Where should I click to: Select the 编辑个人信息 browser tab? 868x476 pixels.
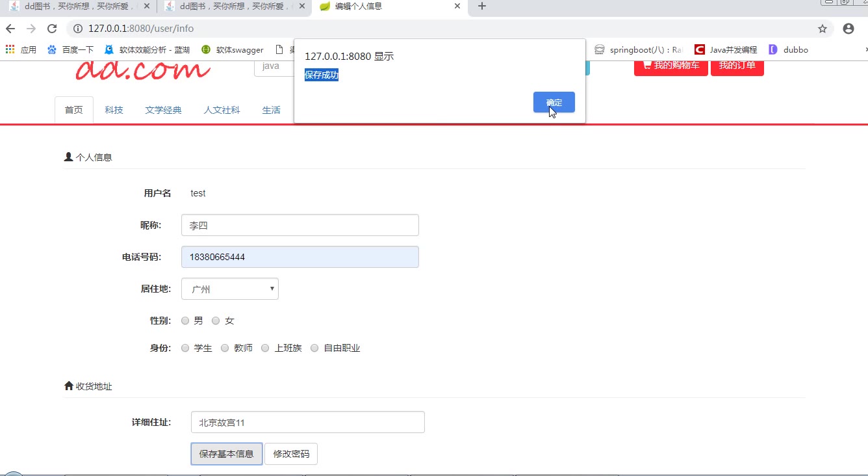390,7
